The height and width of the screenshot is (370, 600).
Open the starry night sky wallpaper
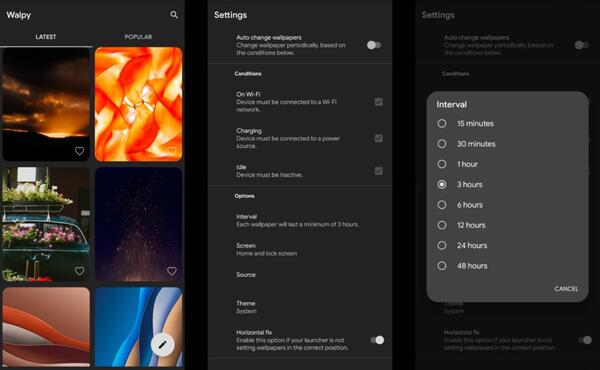click(x=139, y=224)
